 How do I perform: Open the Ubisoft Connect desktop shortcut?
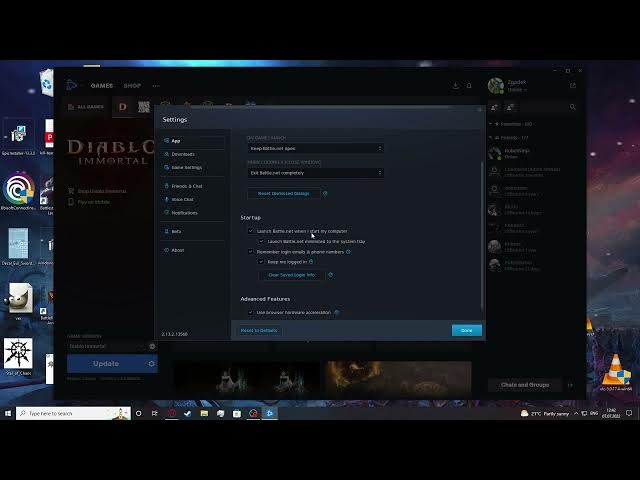tap(18, 192)
